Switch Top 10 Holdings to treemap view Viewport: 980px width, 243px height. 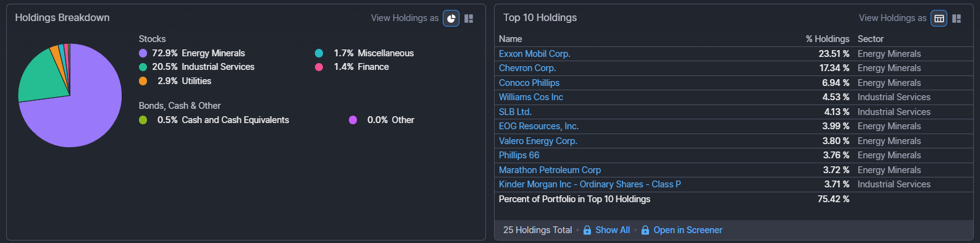pos(957,19)
